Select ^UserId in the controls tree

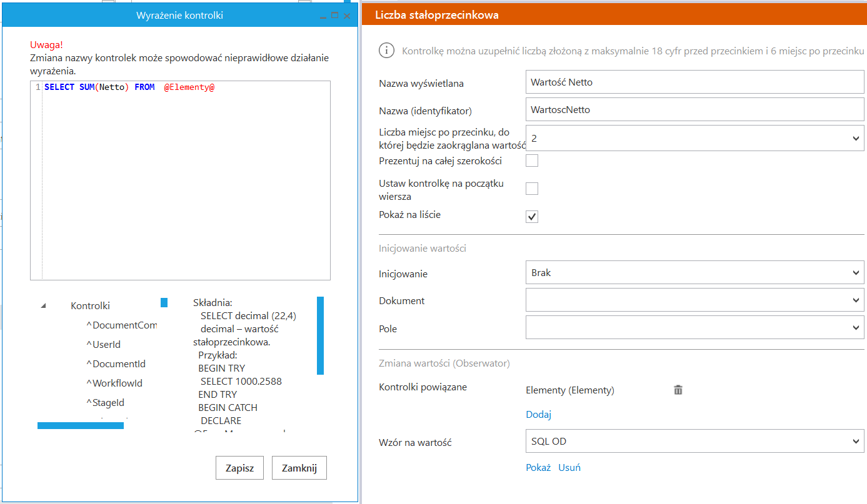(x=107, y=345)
